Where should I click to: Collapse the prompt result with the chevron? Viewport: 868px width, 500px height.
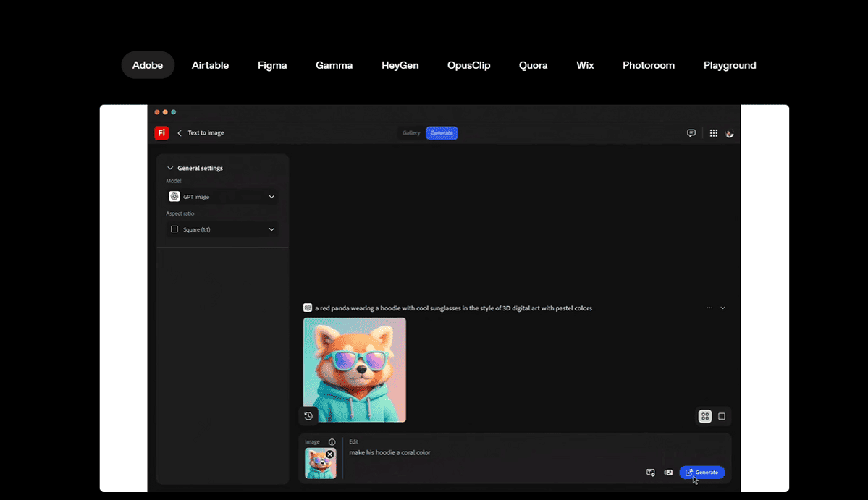pos(722,308)
